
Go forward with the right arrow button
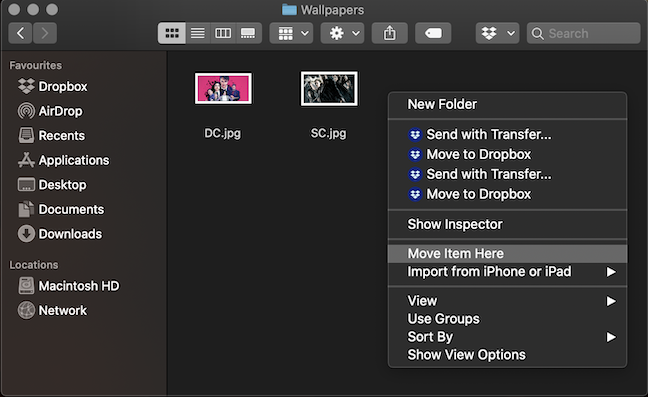click(45, 33)
